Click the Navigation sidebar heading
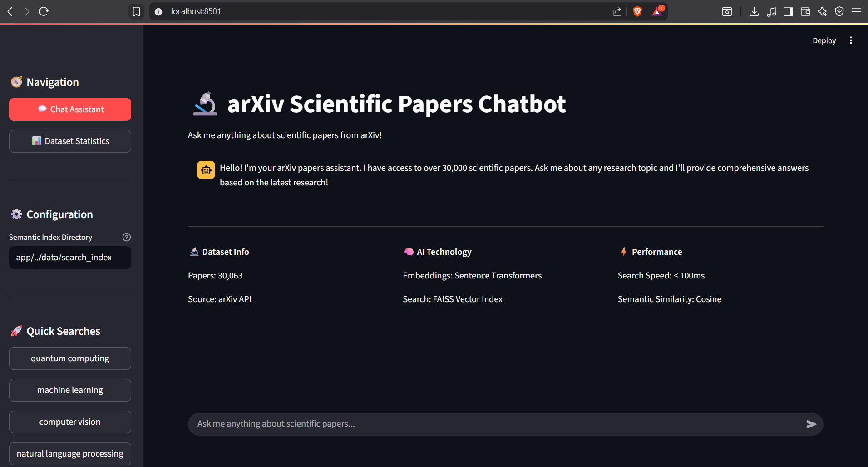 pos(53,82)
